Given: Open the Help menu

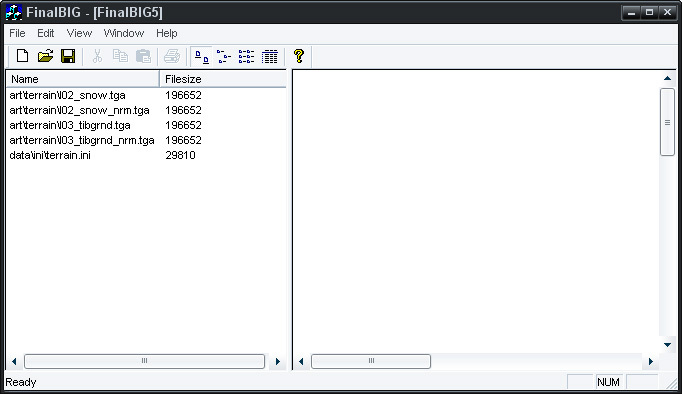Looking at the screenshot, I should [x=167, y=33].
